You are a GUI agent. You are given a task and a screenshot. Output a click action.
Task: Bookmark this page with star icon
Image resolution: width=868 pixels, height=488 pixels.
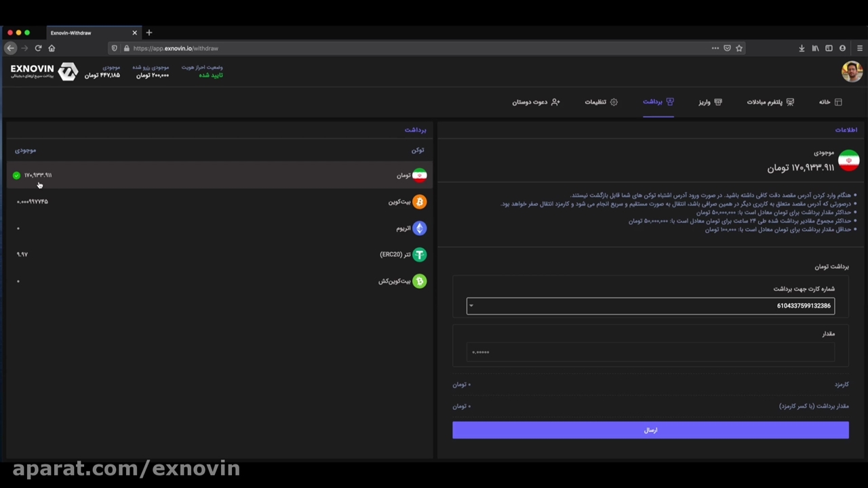(739, 48)
